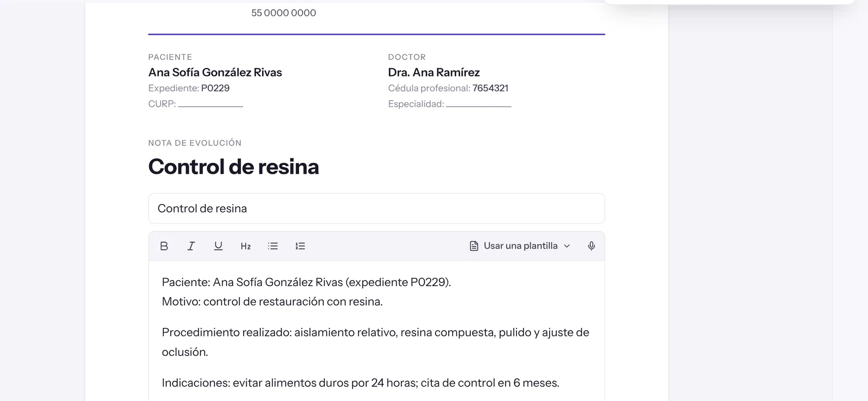Place cursor in 'Procedimiento realizado' paragraph
Viewport: 868px width, 401px height.
(375, 342)
